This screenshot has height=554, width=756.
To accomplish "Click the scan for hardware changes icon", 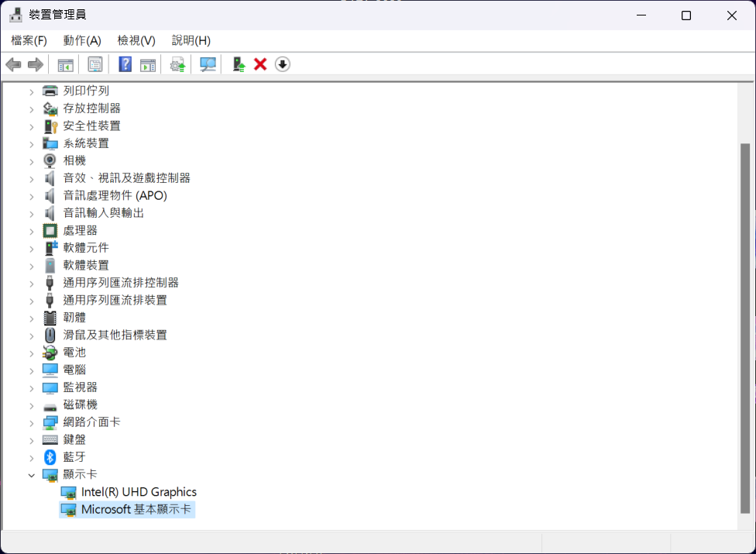I will [208, 64].
